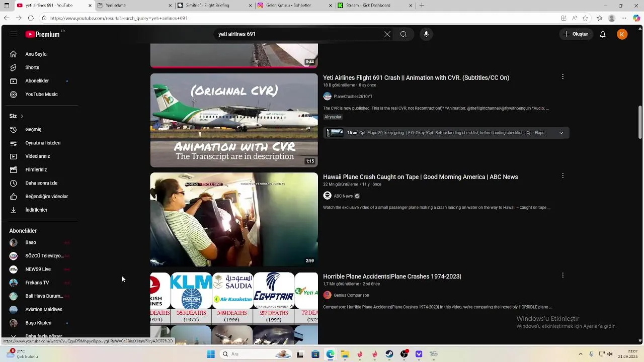Viewport: 644px width, 362px height.
Task: Open Horrible Plane Accidents thumbnail
Action: pyautogui.click(x=234, y=309)
